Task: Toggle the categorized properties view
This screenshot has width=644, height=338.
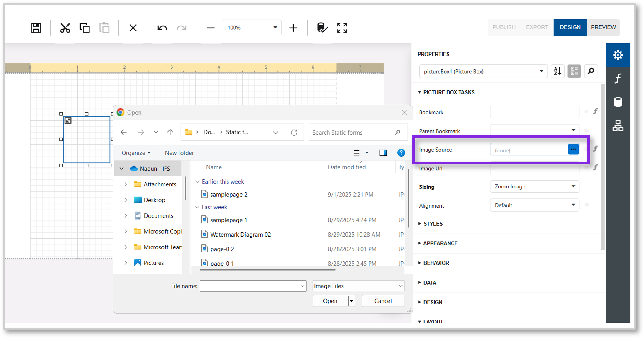Action: [574, 71]
